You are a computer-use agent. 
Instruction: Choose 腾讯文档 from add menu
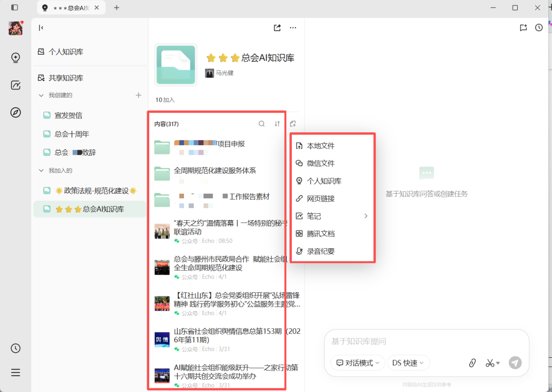[x=332, y=234]
